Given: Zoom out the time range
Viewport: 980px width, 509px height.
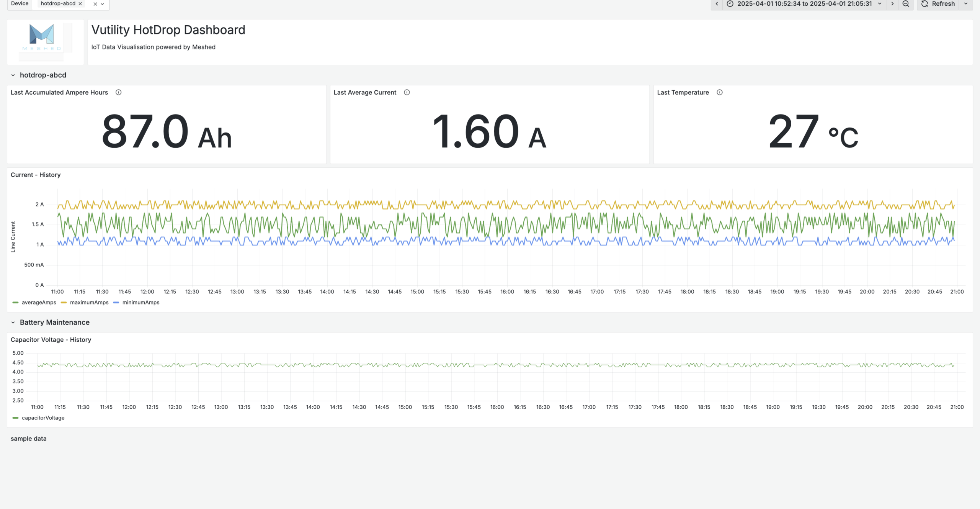Looking at the screenshot, I should point(906,3).
